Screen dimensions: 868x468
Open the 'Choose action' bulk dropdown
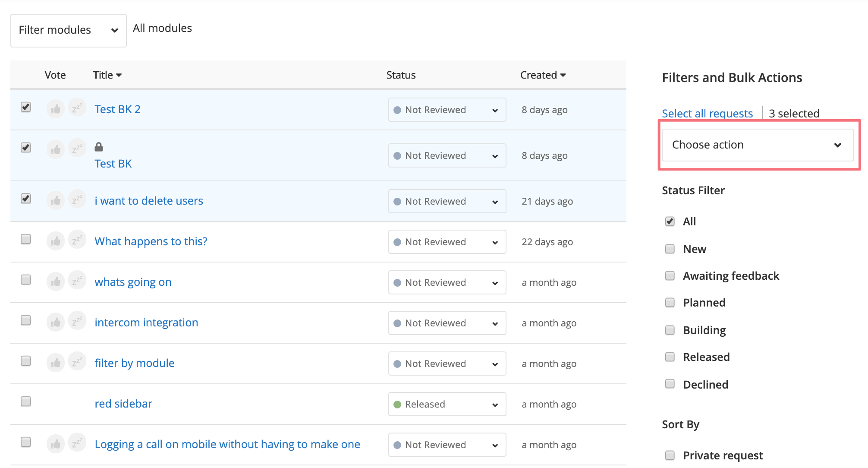click(x=757, y=145)
